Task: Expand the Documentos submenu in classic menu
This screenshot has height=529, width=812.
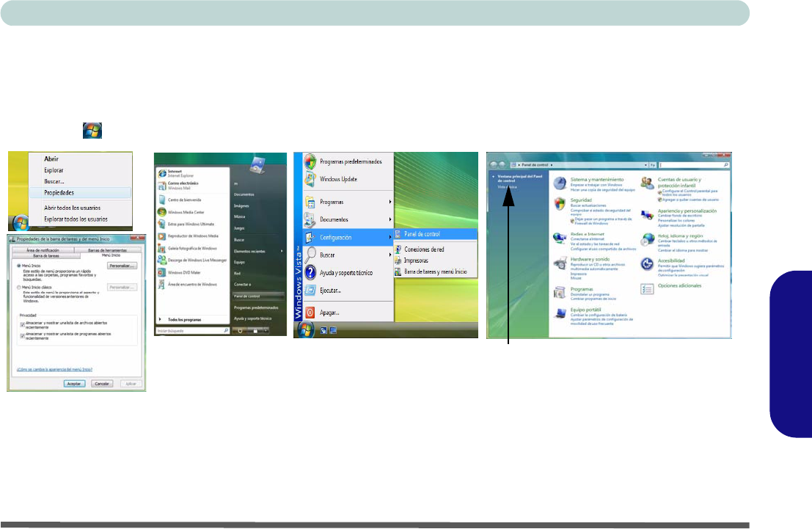Action: coord(348,219)
